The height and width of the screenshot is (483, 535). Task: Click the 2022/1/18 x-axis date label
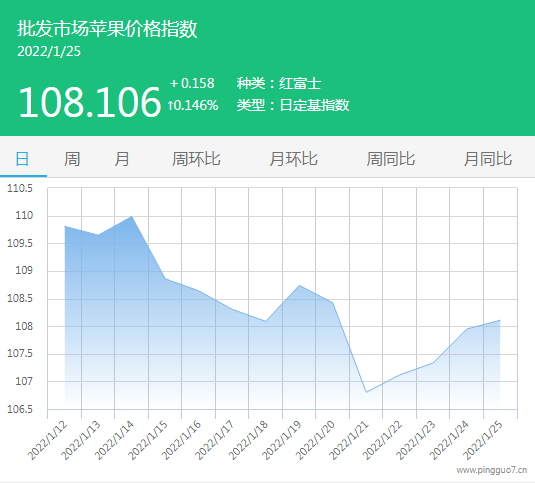(x=249, y=441)
